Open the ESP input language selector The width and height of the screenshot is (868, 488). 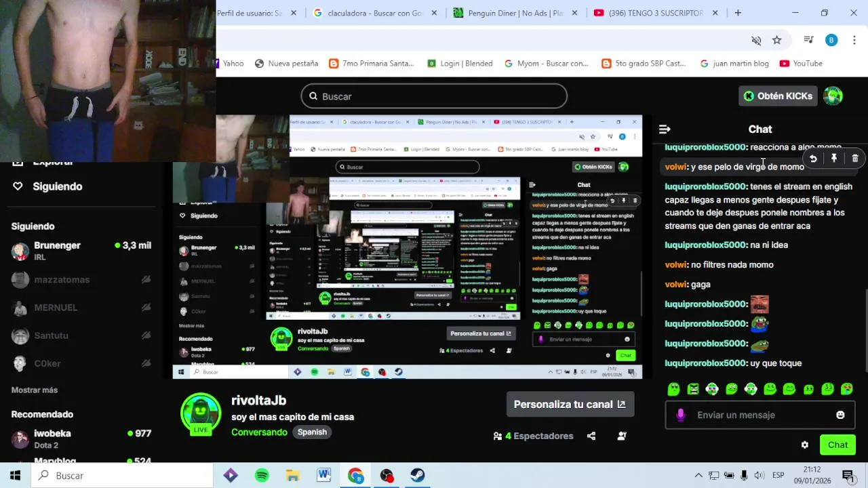click(x=778, y=475)
